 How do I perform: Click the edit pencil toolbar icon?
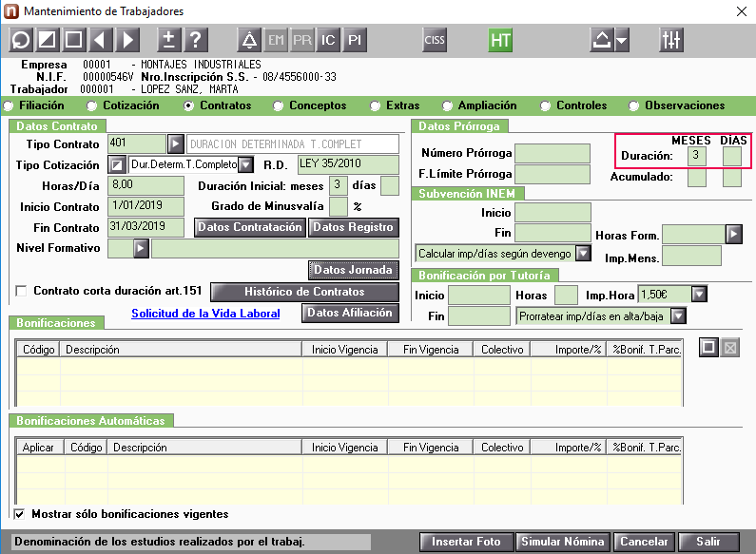(48, 40)
